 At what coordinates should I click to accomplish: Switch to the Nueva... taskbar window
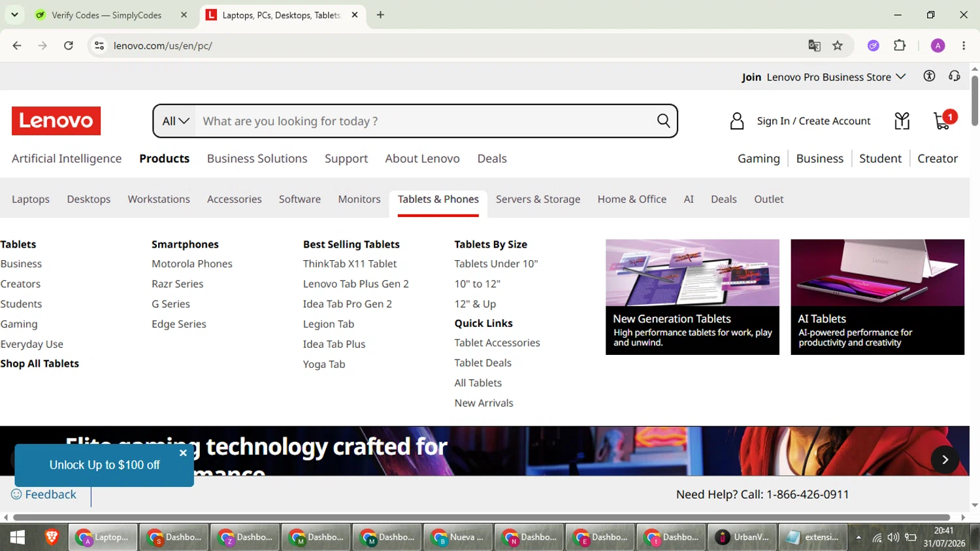pos(458,537)
